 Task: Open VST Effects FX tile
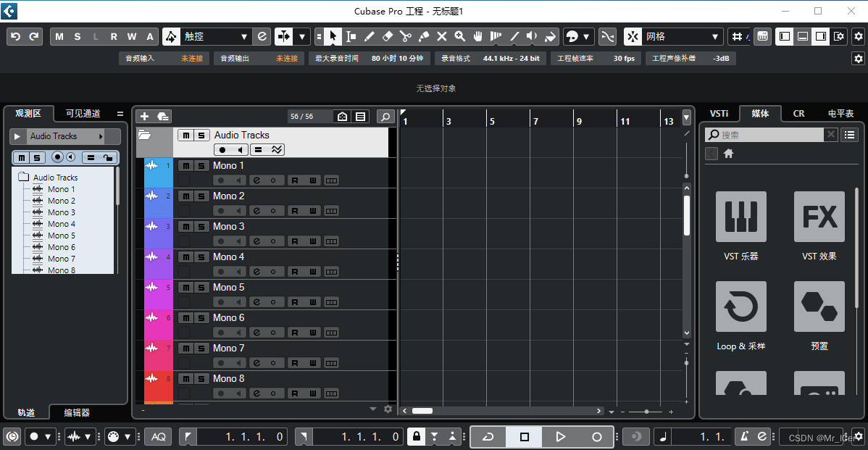pos(819,217)
